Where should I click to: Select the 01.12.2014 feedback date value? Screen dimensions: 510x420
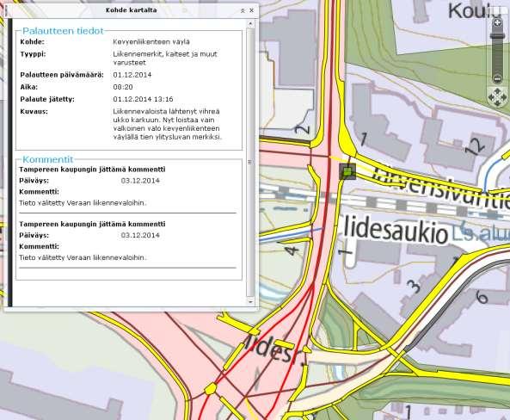click(132, 75)
